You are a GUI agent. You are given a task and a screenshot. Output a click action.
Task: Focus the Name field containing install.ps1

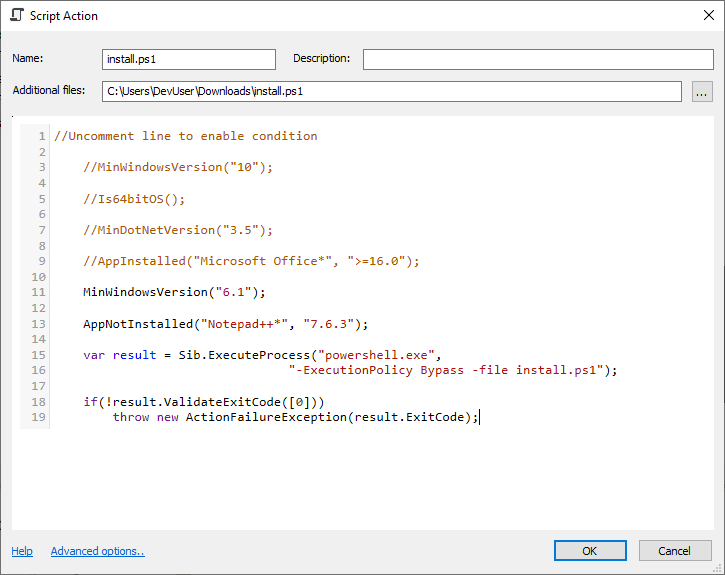189,59
